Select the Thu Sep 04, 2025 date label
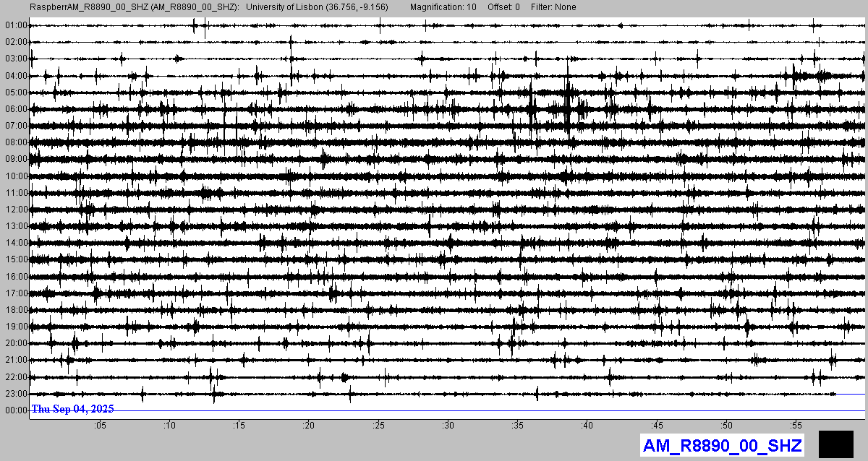 72,409
